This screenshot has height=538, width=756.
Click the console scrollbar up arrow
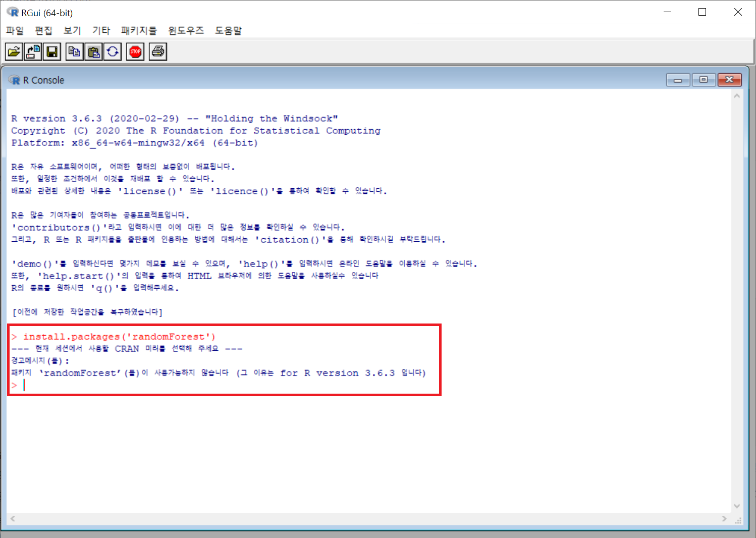coord(737,95)
